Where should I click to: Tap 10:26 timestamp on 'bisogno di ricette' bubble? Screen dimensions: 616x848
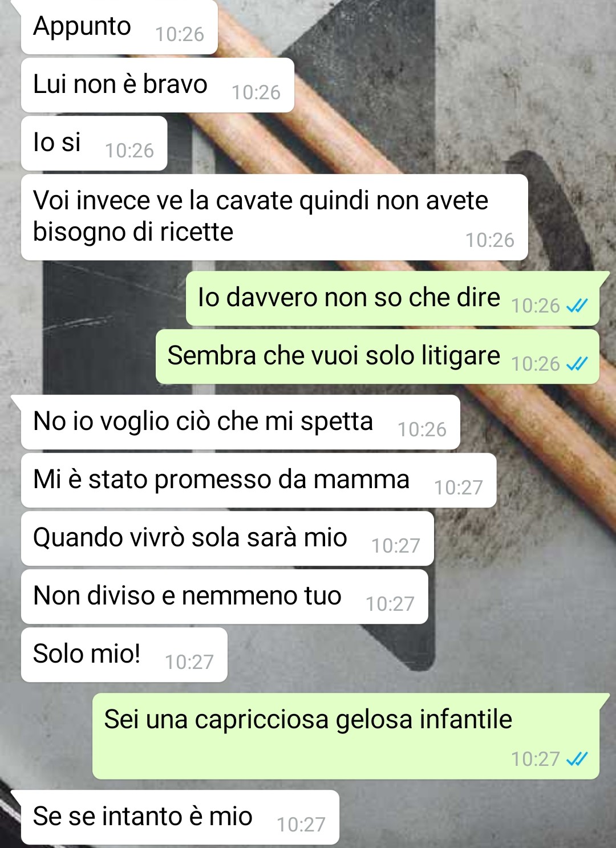(490, 240)
